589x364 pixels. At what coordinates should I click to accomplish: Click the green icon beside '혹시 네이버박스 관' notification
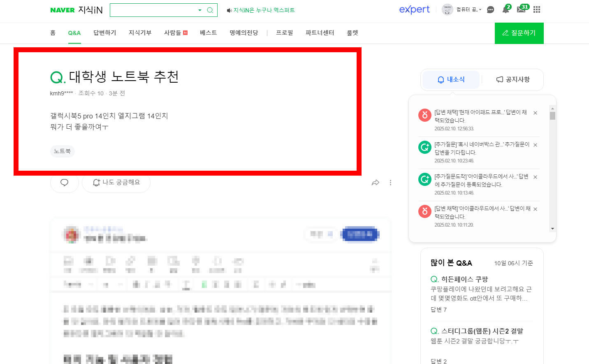click(424, 147)
